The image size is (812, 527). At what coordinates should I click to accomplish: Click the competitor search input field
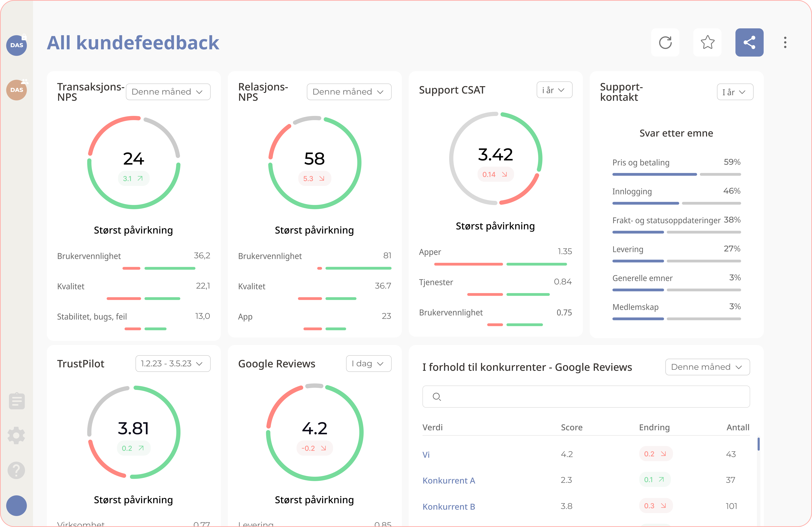coord(586,397)
